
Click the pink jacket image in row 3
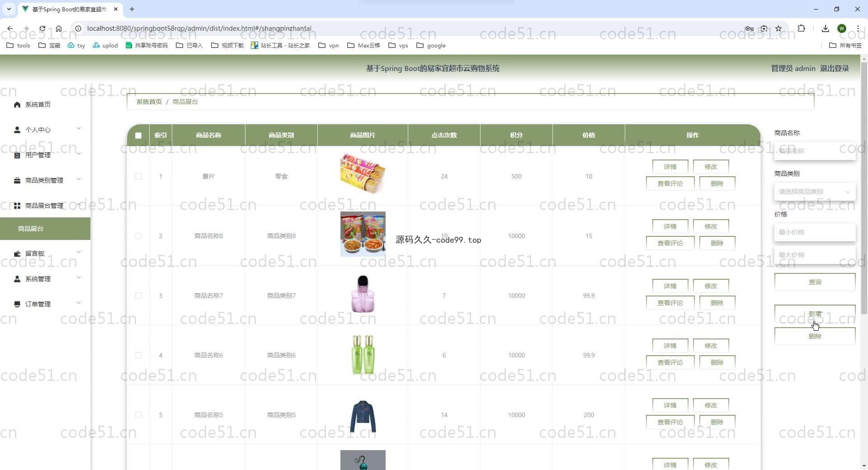(363, 294)
